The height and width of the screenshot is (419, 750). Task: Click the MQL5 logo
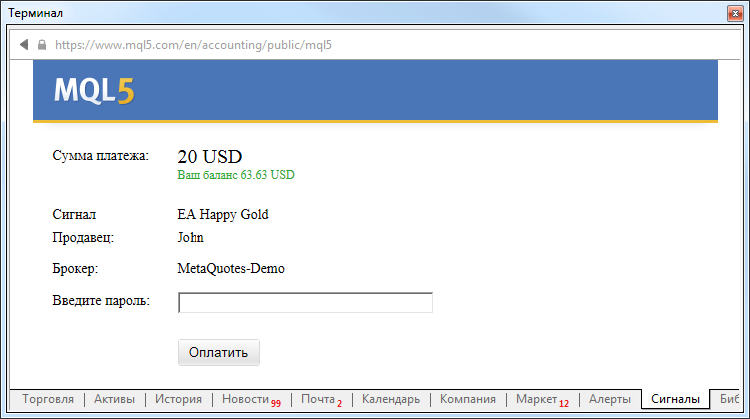94,90
